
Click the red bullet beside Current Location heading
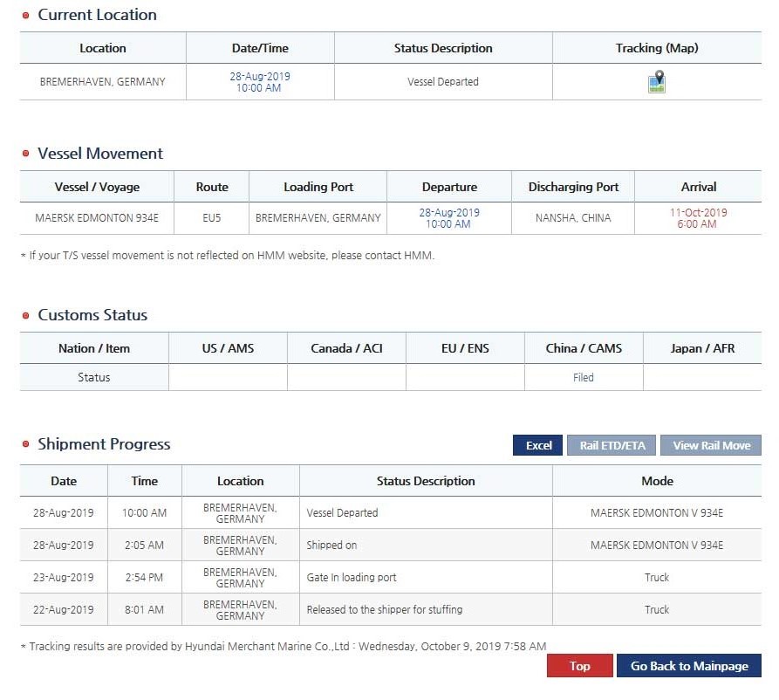pos(25,16)
